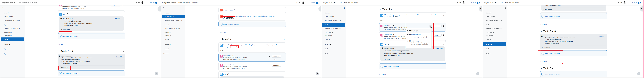Click Assignment 1 group mode icon, second screenshot
644x78 pixels.
point(270,56)
